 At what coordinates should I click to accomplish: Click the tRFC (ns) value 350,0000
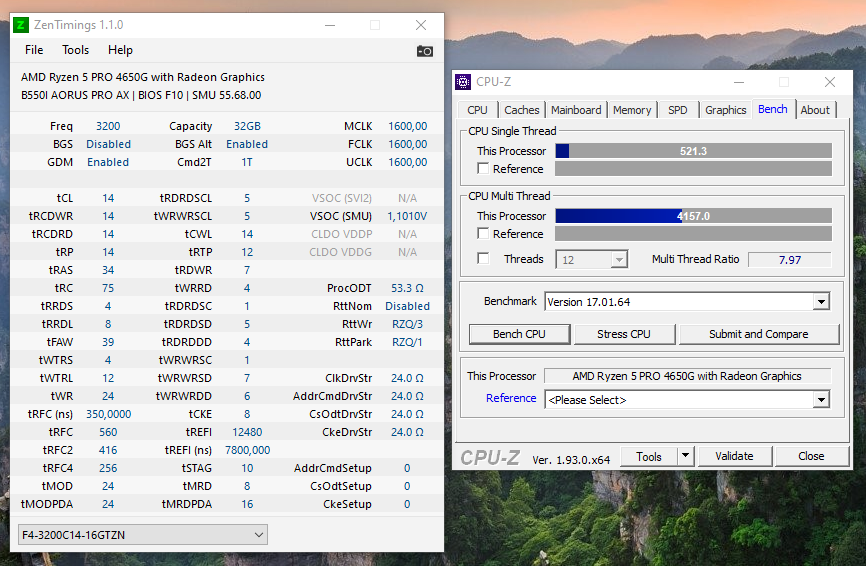[x=108, y=414]
